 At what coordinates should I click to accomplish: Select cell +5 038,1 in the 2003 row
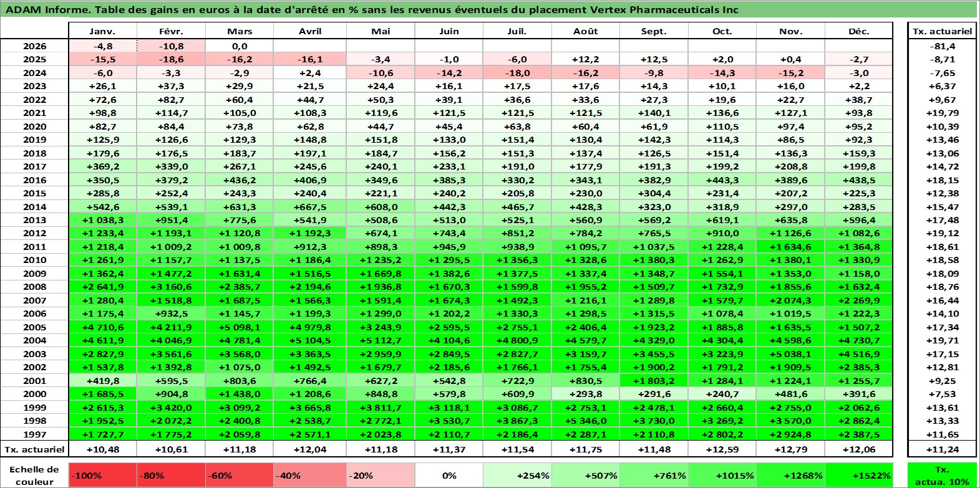(790, 354)
